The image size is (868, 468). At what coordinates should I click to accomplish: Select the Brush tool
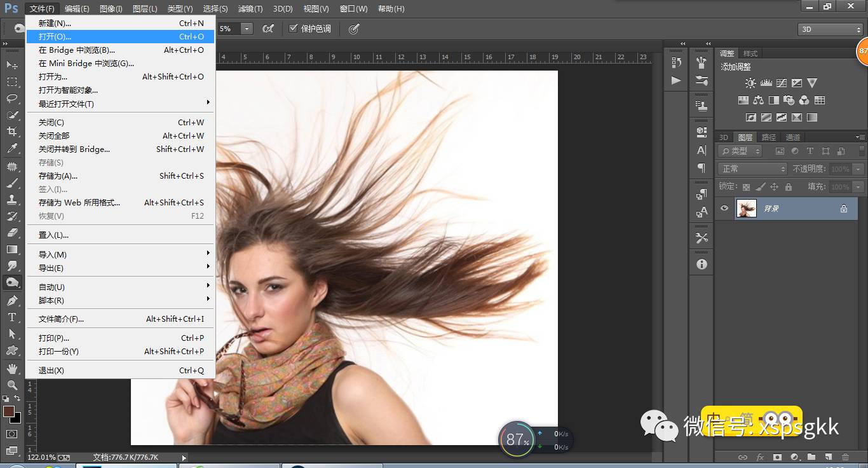[12, 183]
